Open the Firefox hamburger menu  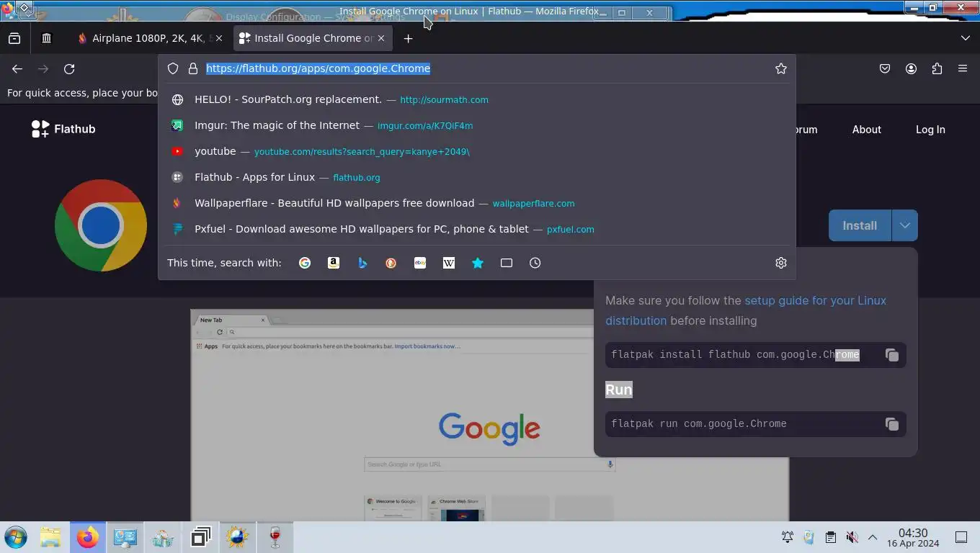963,69
